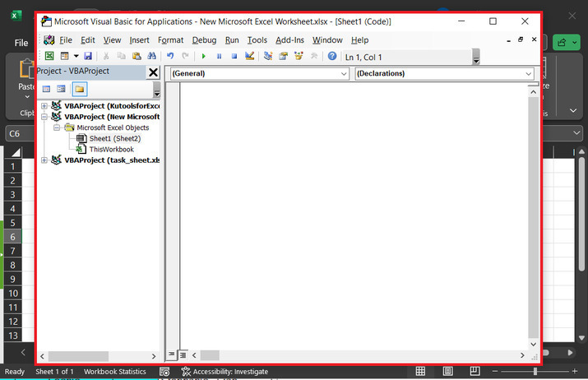
Task: Click Full Module View button at code window bottom
Action: point(183,355)
